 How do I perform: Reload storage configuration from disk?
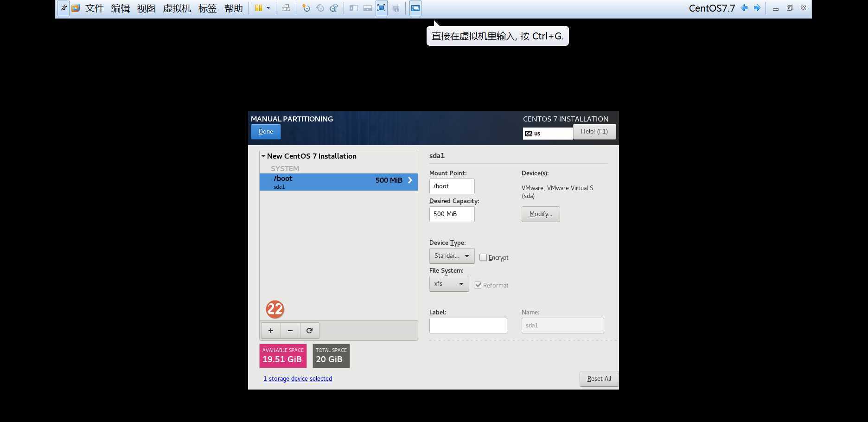[x=310, y=331]
